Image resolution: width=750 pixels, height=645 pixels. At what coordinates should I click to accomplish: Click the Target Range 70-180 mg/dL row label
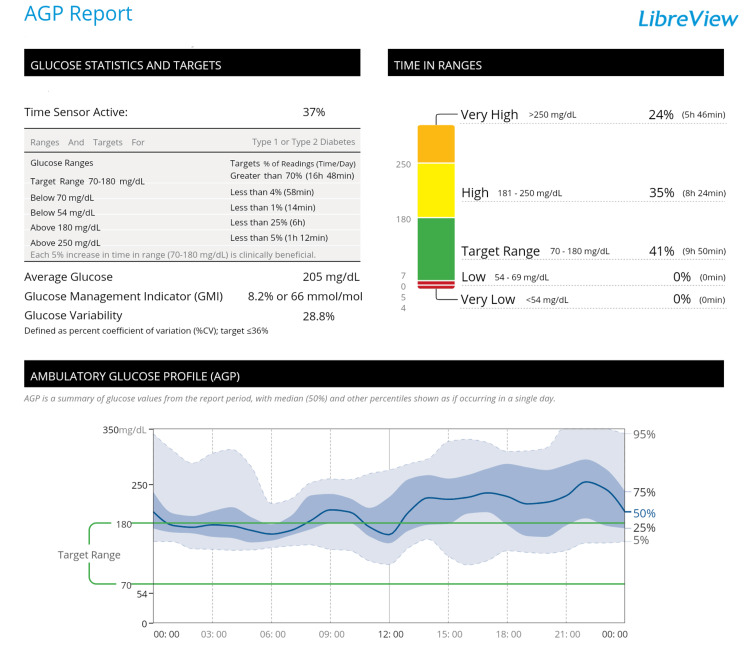click(x=87, y=181)
